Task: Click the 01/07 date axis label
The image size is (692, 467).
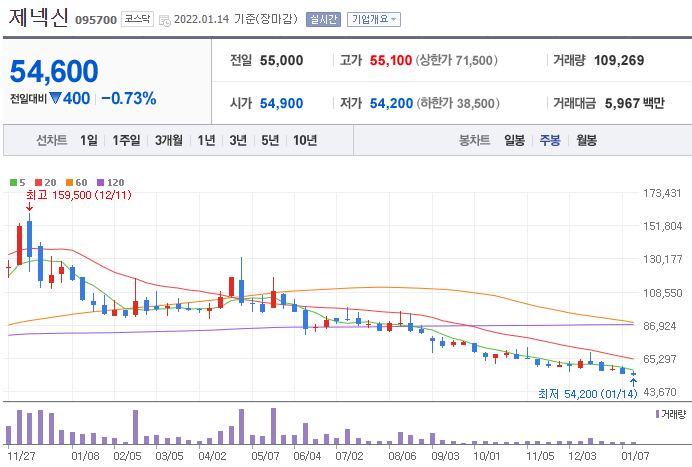Action: (x=635, y=456)
